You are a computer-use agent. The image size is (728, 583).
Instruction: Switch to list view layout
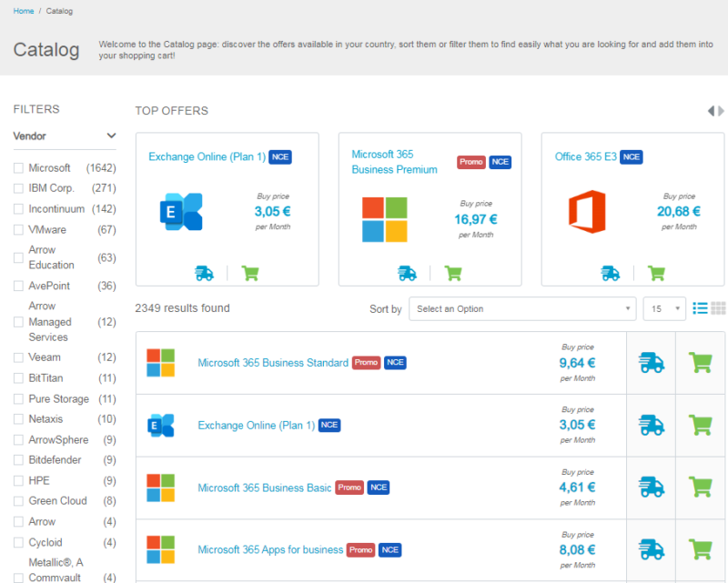pyautogui.click(x=700, y=308)
